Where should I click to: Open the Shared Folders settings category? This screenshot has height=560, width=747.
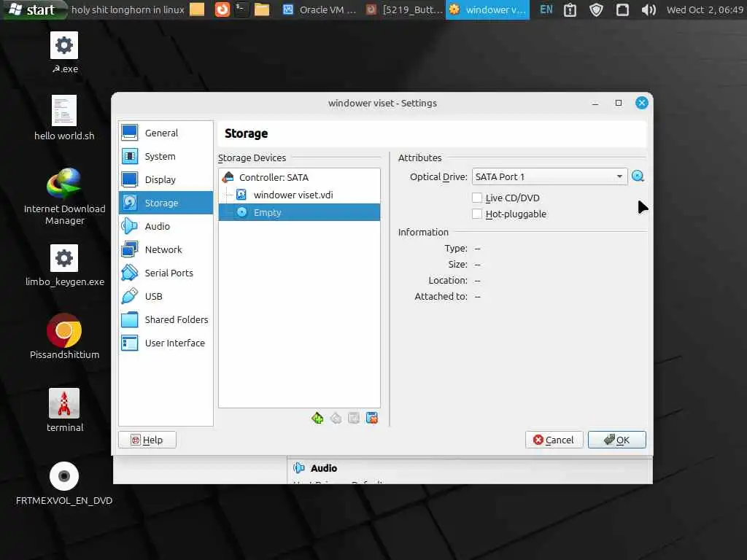(166, 319)
